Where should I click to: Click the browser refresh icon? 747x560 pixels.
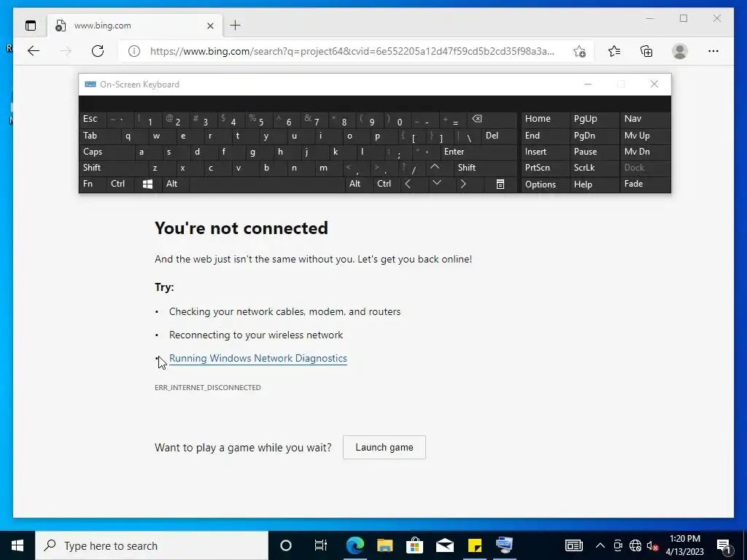(98, 51)
